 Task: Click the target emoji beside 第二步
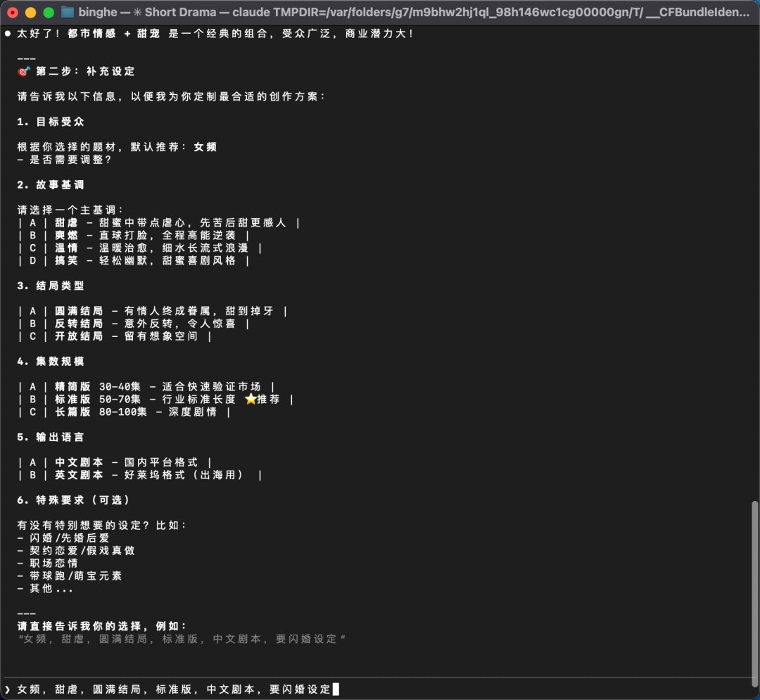coord(24,72)
